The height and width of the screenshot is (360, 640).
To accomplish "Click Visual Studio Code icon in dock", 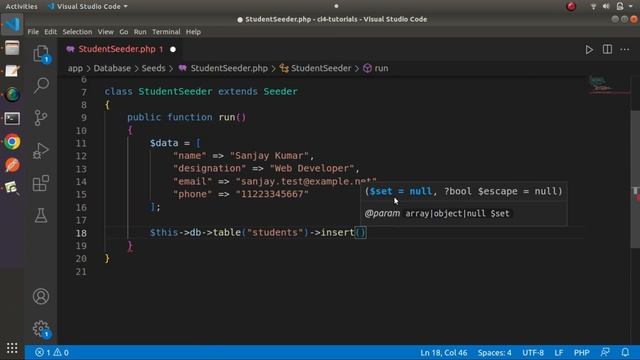I will pyautogui.click(x=12, y=24).
